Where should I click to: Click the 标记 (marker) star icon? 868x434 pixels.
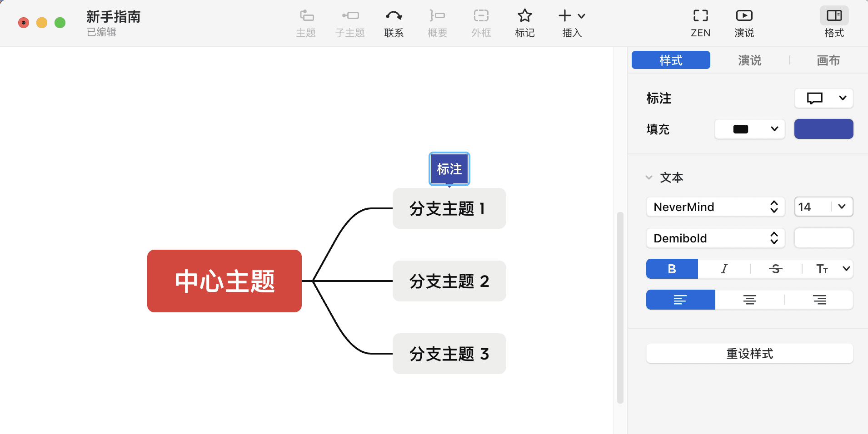pos(524,22)
